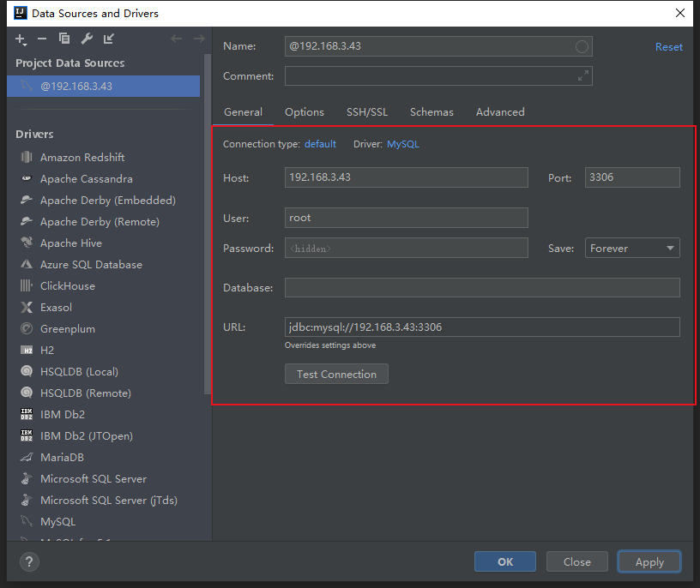This screenshot has height=588, width=700.
Task: Navigate forward with right arrow icon
Action: (x=199, y=39)
